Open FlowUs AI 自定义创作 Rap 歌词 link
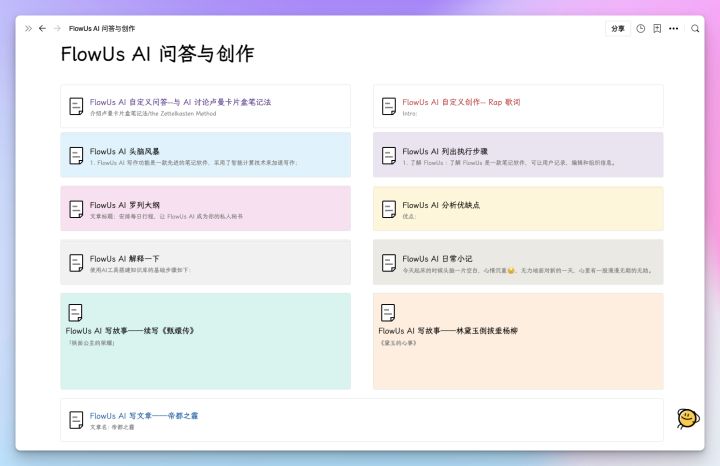 click(461, 102)
